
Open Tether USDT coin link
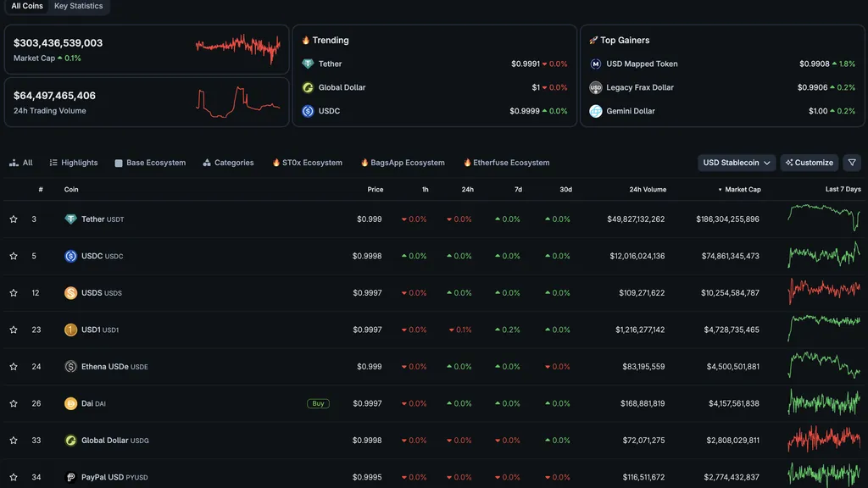[103, 219]
